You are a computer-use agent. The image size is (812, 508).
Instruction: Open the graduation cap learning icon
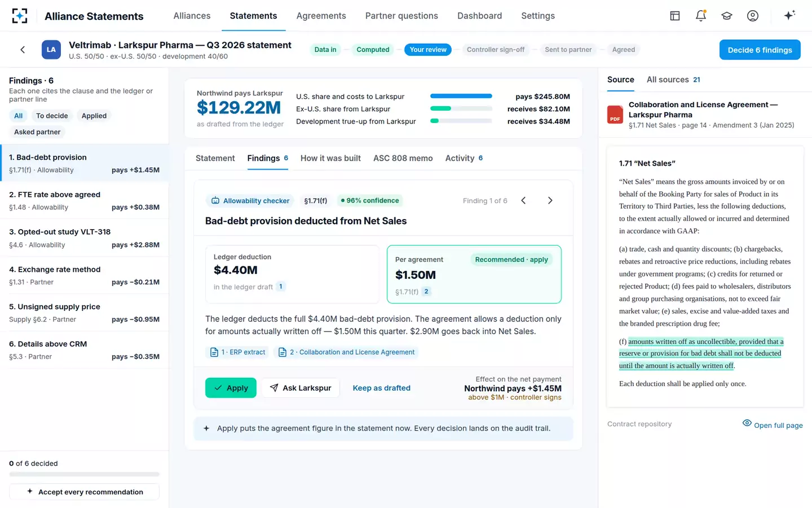[727, 16]
